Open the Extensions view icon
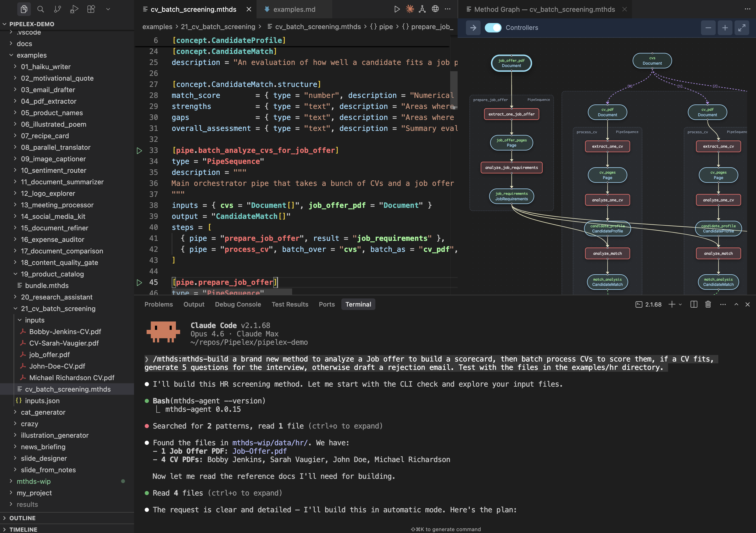 coord(91,9)
